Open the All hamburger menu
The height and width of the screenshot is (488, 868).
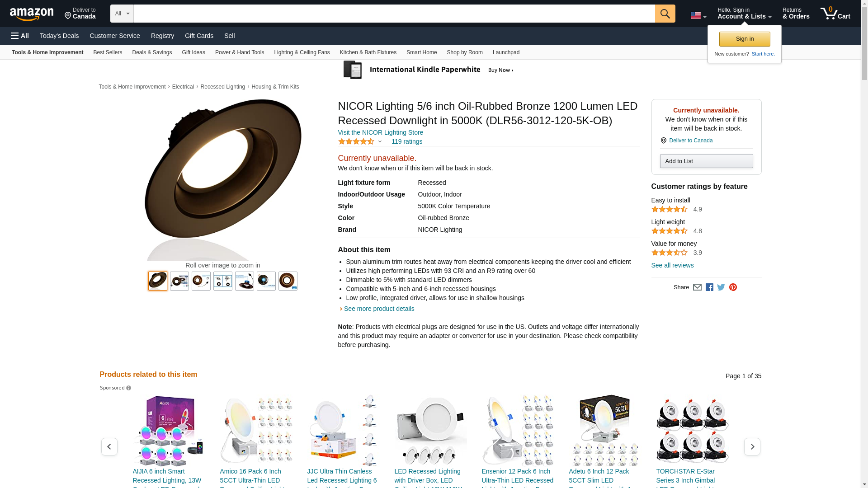point(20,36)
